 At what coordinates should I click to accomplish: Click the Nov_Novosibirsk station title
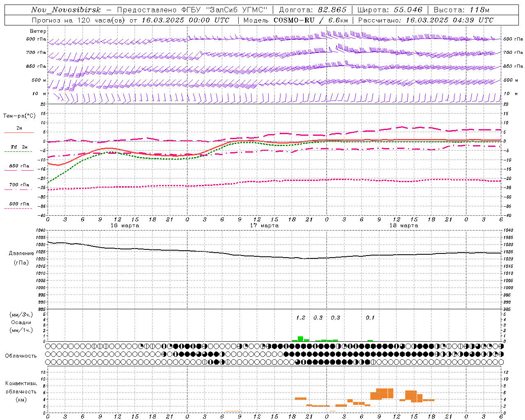pos(66,10)
